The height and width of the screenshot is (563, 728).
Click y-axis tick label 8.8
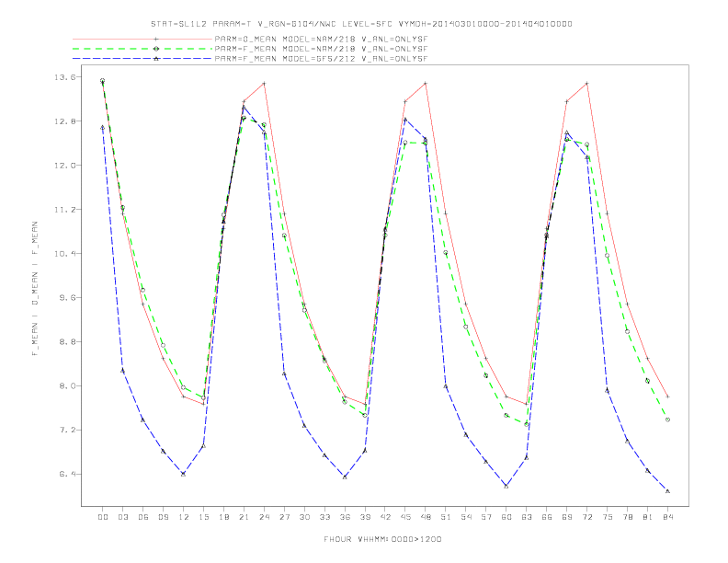click(67, 342)
